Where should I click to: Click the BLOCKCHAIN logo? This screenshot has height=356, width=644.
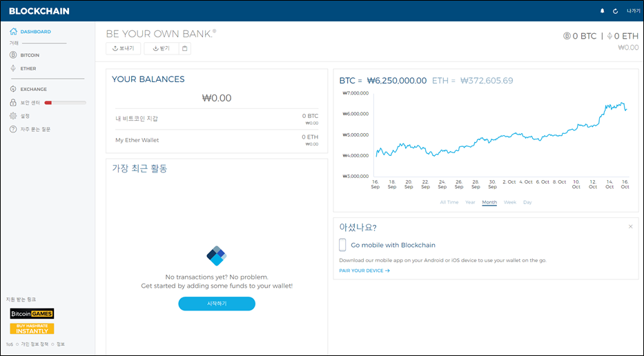pos(39,11)
